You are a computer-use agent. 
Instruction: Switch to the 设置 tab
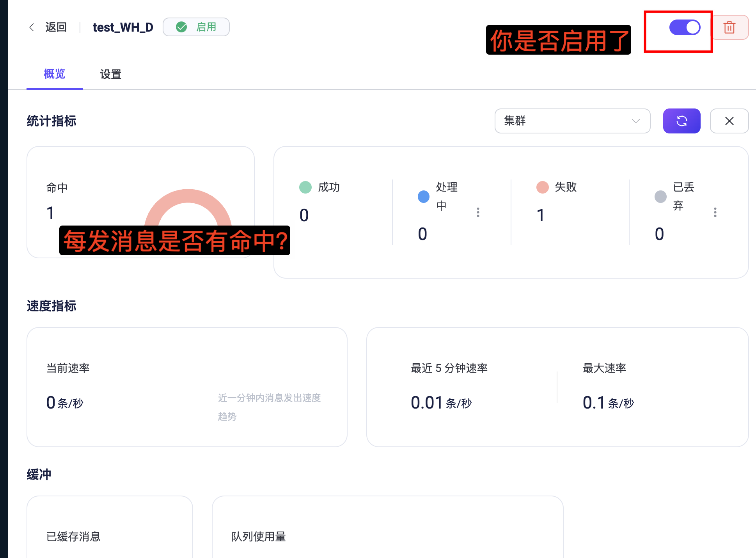[x=111, y=74]
